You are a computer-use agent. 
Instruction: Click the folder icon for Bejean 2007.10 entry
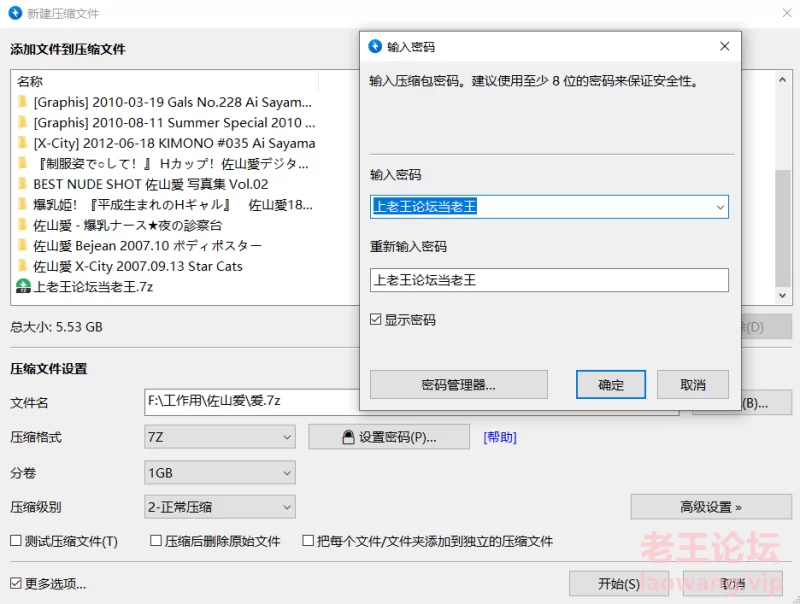point(22,246)
